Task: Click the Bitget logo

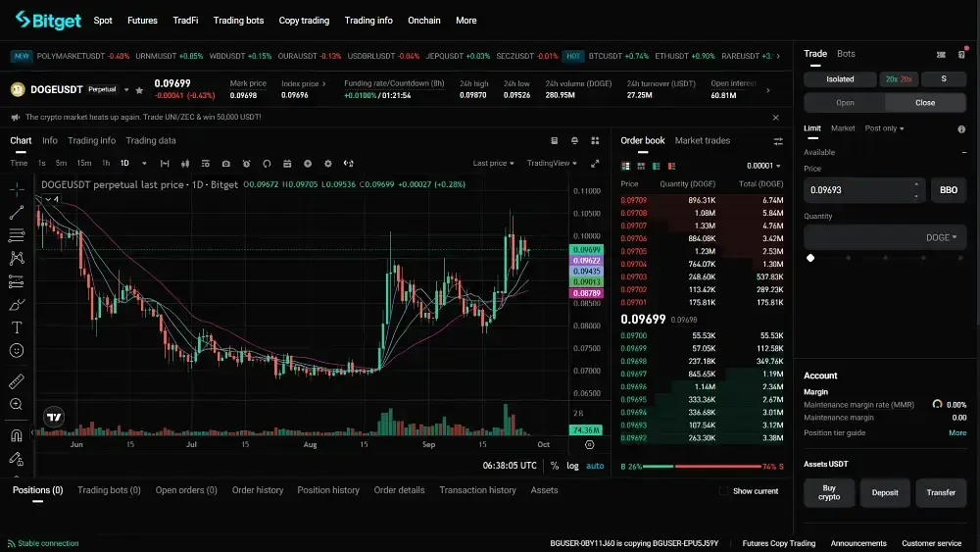Action: click(x=48, y=20)
